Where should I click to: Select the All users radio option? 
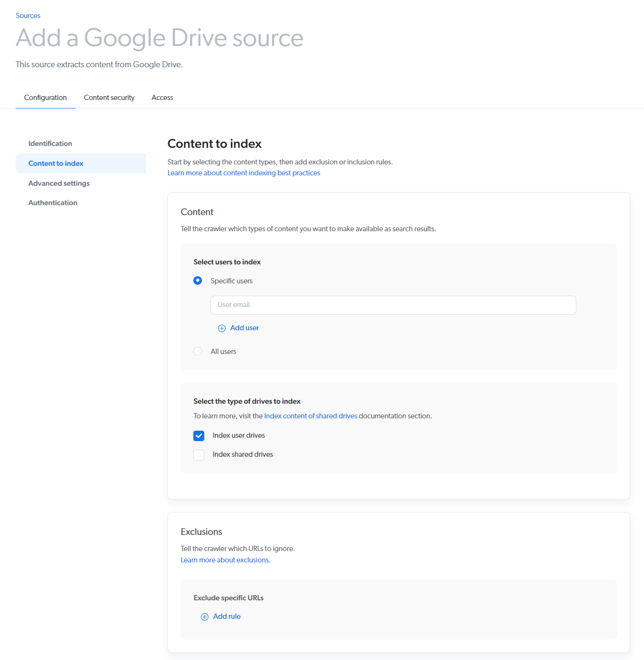(198, 351)
